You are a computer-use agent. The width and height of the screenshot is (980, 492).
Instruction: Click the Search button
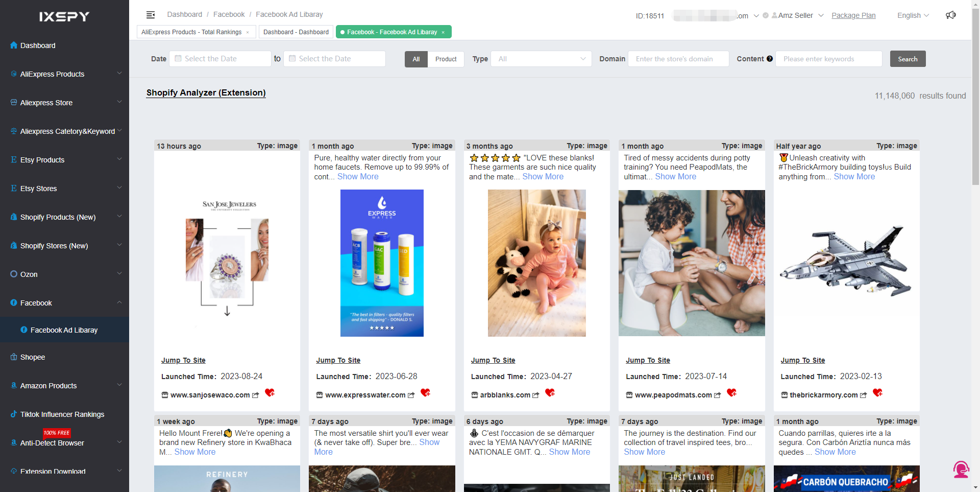908,59
